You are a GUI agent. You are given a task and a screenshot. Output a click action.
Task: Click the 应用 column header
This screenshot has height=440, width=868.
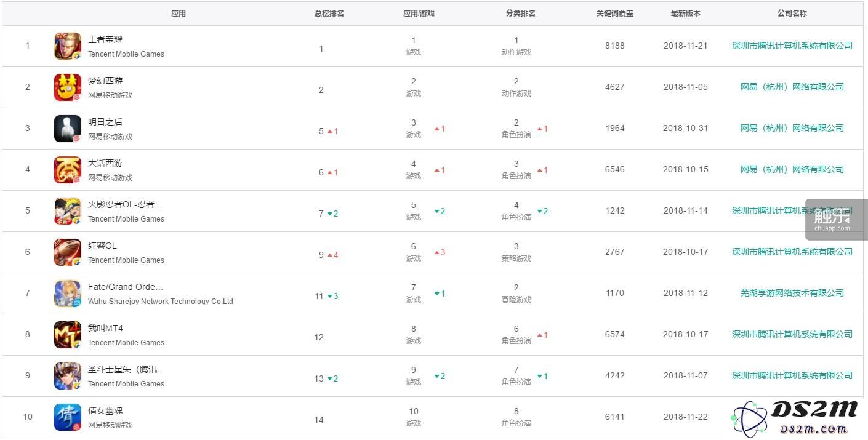tap(179, 14)
